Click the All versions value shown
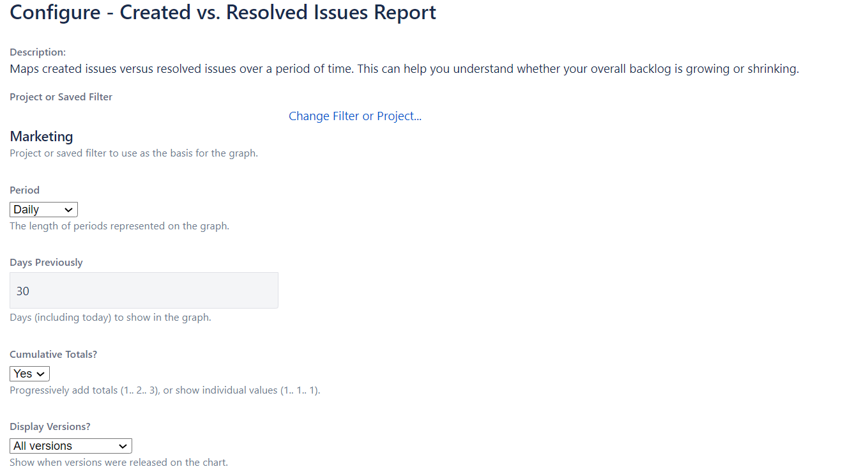 [42, 445]
